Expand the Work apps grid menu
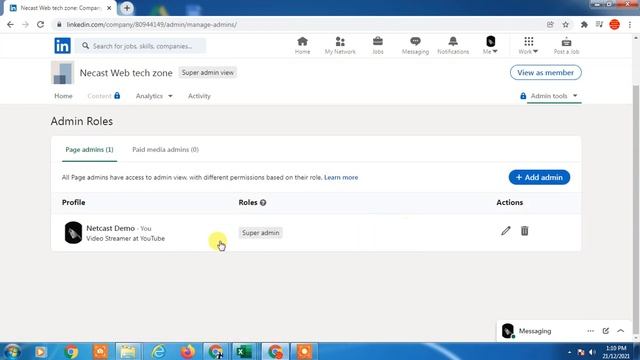The height and width of the screenshot is (360, 640). tap(528, 45)
